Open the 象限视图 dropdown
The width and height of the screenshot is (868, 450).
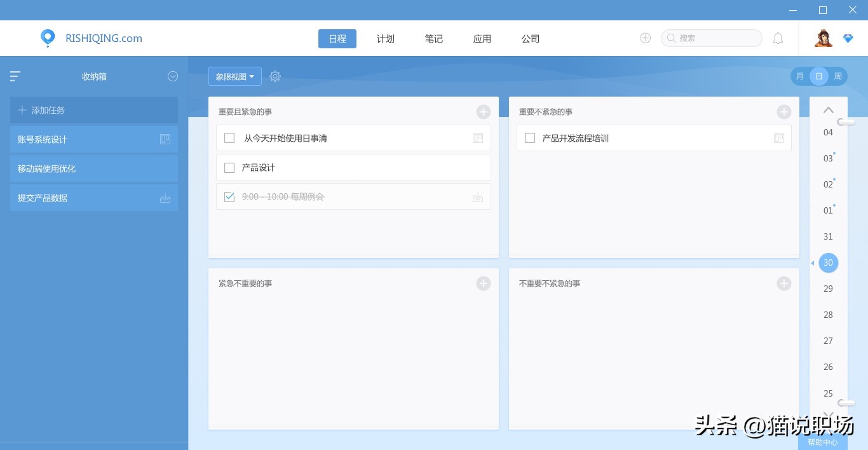point(234,76)
